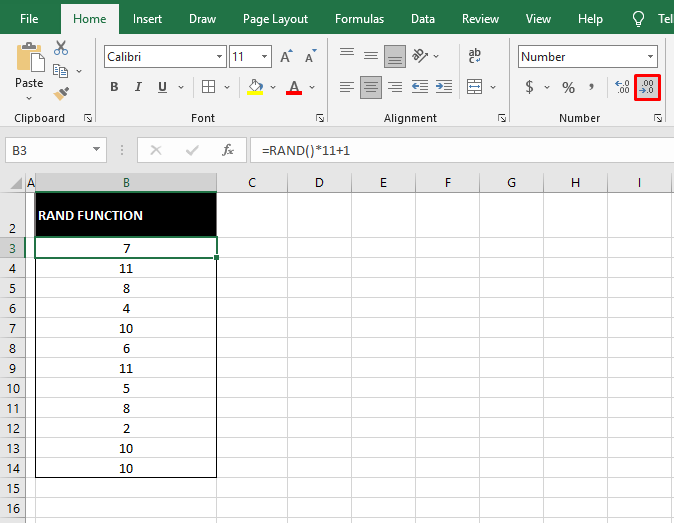
Task: Open the Calibri font name dropdown
Action: pos(219,56)
